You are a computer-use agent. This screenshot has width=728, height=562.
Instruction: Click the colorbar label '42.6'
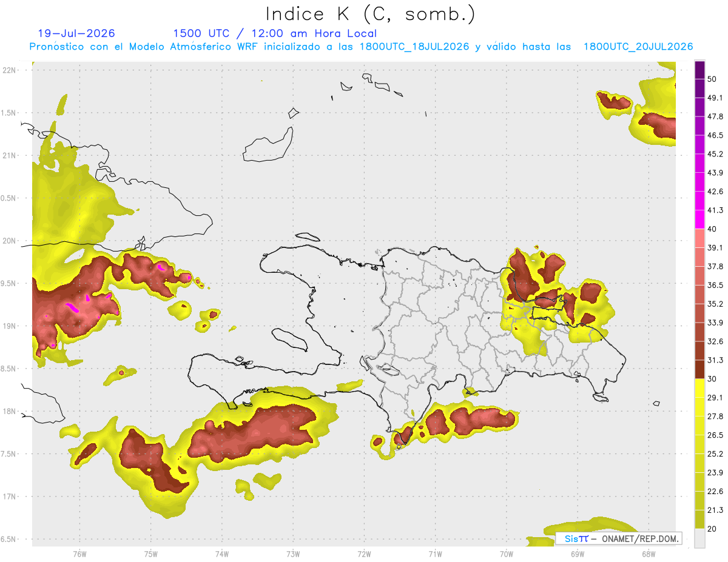(x=715, y=192)
